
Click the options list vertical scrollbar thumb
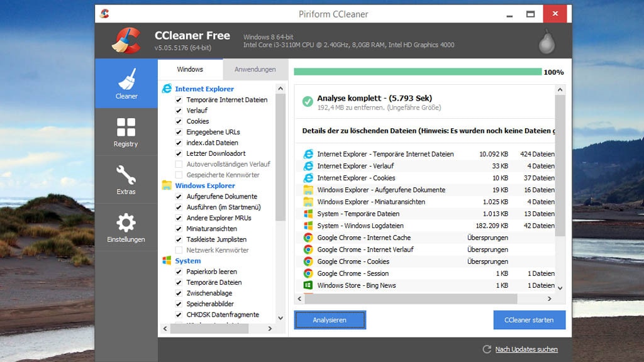pos(280,158)
